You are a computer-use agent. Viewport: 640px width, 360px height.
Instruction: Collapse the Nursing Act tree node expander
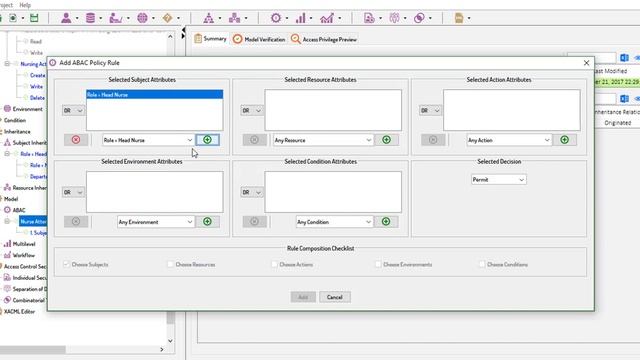coord(7,64)
